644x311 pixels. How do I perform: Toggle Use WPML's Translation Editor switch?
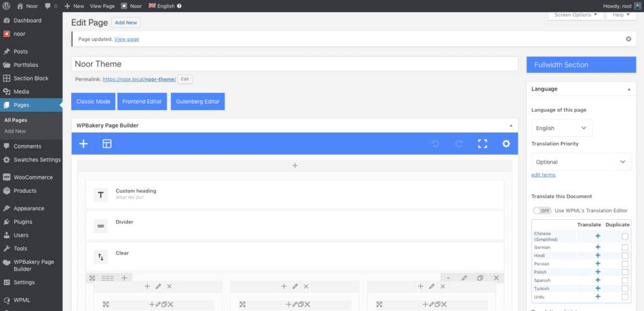542,210
